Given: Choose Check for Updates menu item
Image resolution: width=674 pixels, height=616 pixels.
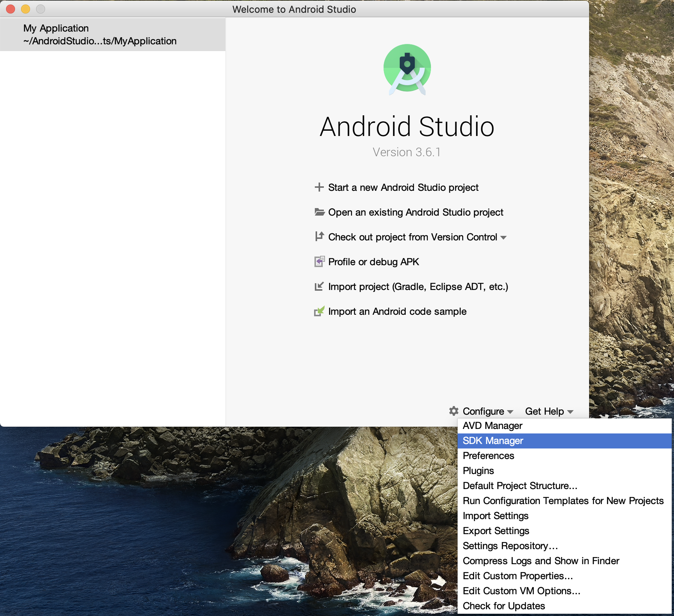Looking at the screenshot, I should pyautogui.click(x=564, y=606).
